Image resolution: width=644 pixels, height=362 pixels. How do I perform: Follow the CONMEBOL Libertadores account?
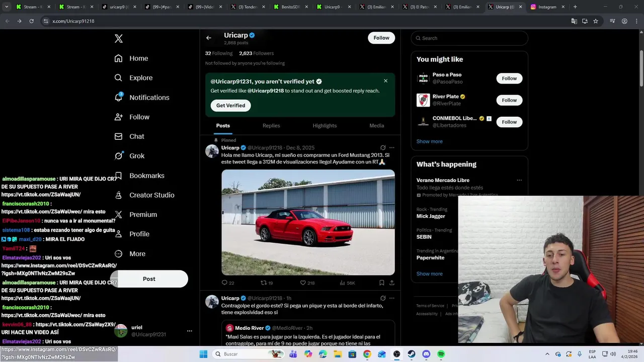click(509, 122)
